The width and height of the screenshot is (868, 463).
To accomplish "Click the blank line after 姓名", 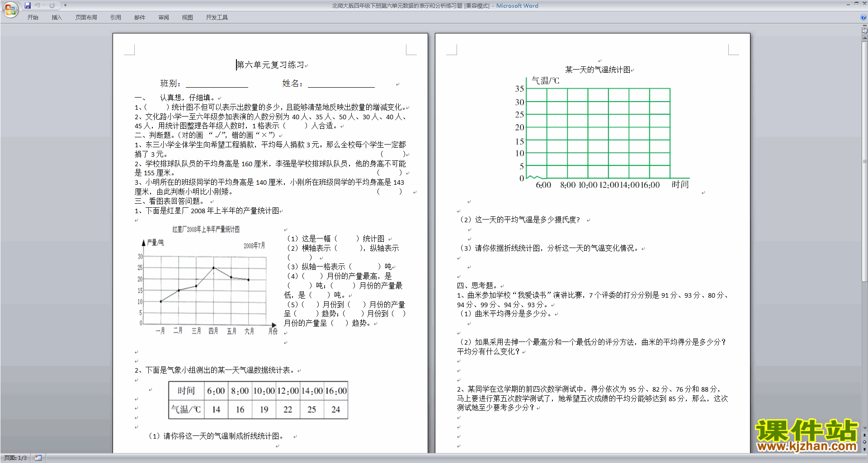I will click(341, 84).
